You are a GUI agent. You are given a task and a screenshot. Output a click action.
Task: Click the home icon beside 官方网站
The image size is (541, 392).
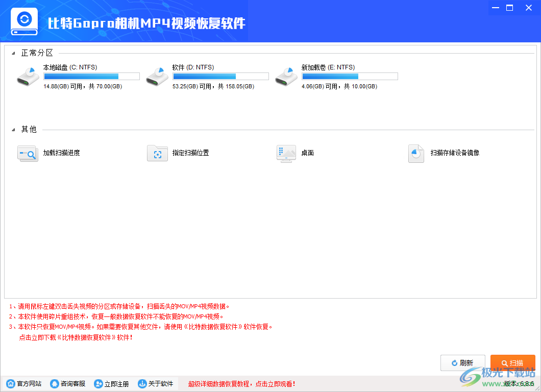coord(11,384)
